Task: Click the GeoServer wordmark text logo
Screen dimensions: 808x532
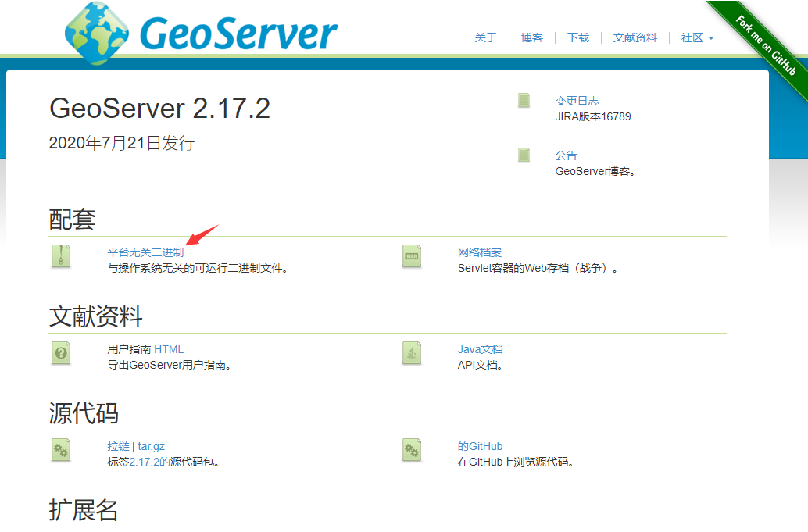Action: pos(238,34)
